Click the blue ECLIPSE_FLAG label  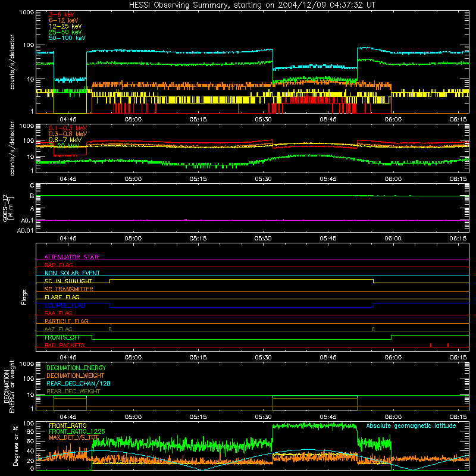(65, 305)
